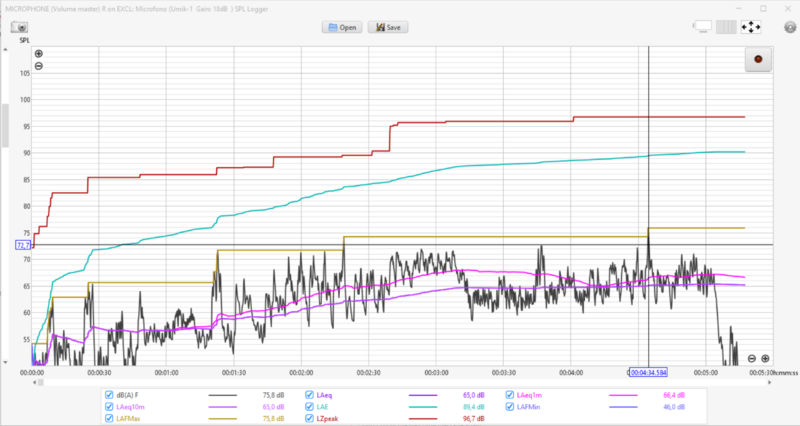The height and width of the screenshot is (426, 800).
Task: Disable the LAFMax trace checkbox
Action: (109, 419)
